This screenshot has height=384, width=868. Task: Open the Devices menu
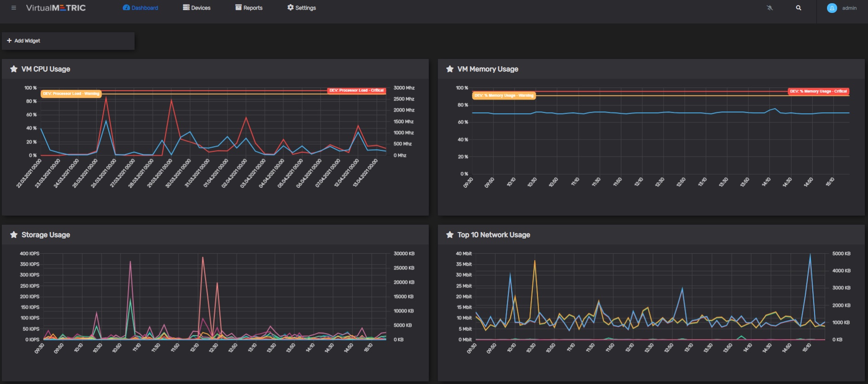197,8
